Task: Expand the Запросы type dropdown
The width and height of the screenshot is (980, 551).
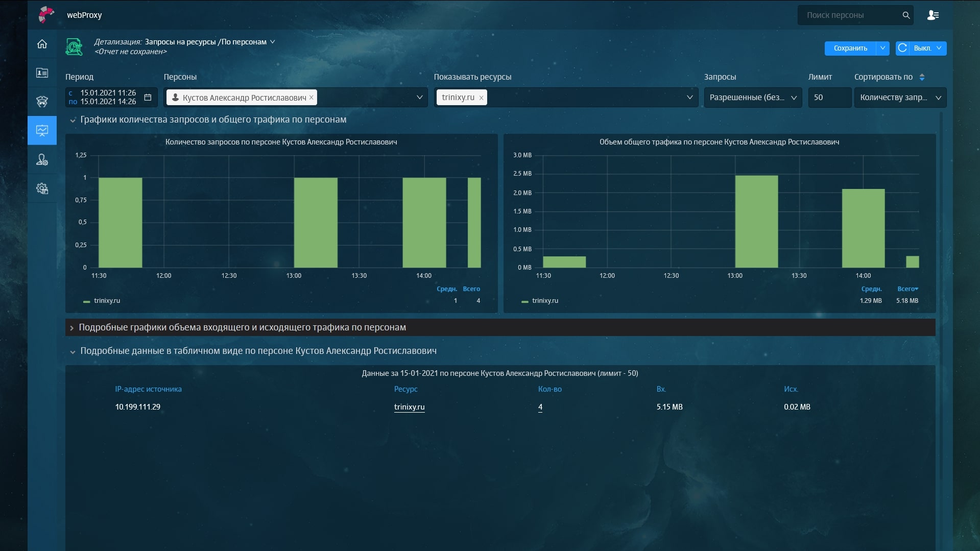Action: pos(752,98)
